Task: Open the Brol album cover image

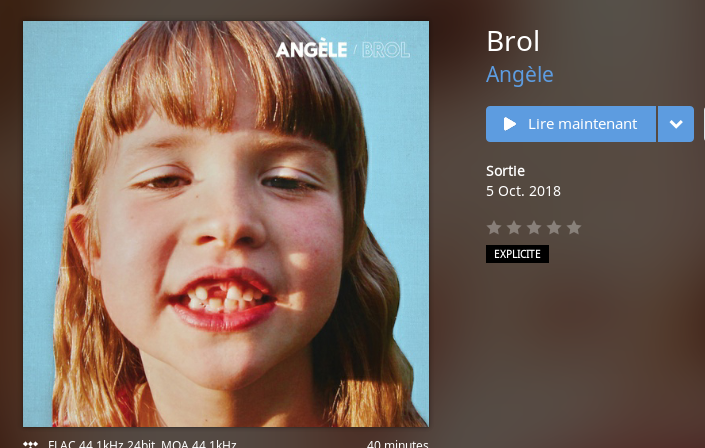Action: 226,224
